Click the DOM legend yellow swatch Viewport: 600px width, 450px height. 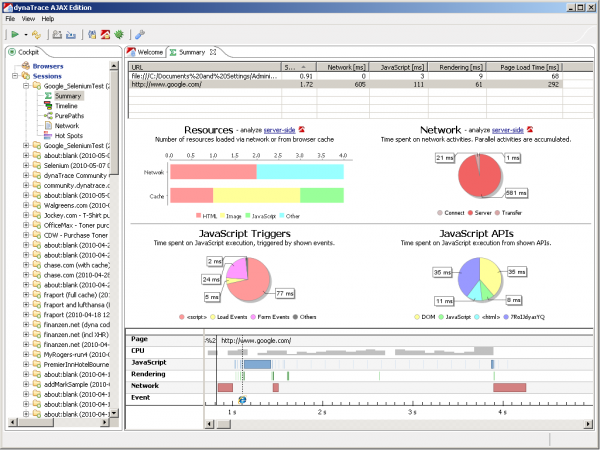[417, 317]
